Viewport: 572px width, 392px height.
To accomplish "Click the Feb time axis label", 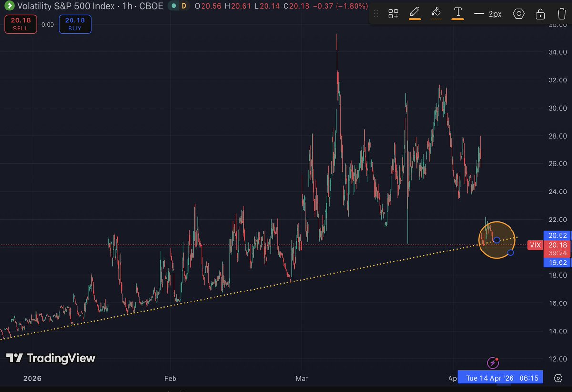I will [x=170, y=379].
